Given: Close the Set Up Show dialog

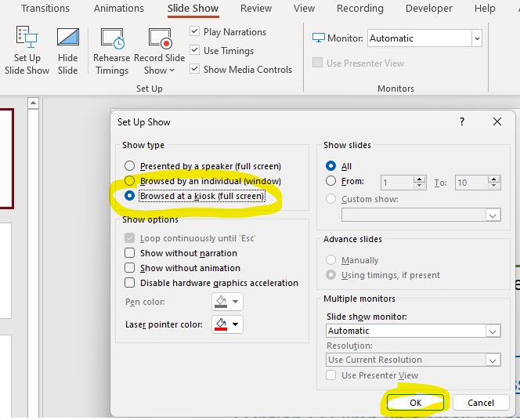Looking at the screenshot, I should tap(497, 122).
